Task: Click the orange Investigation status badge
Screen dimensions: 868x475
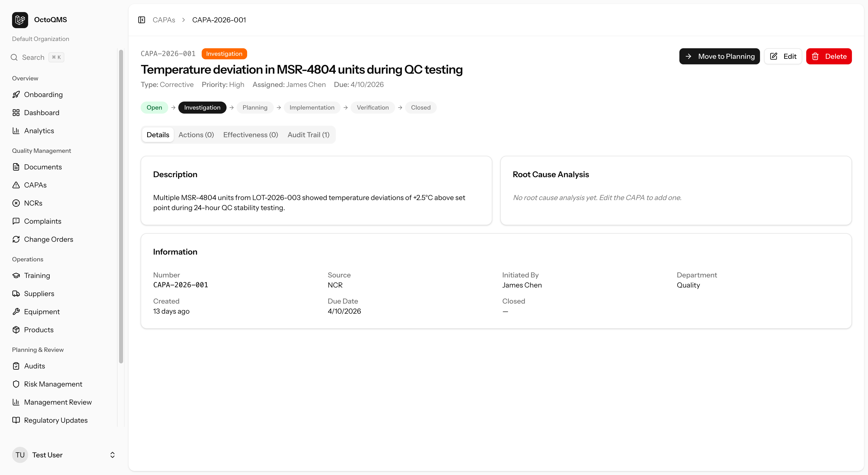Action: click(224, 54)
